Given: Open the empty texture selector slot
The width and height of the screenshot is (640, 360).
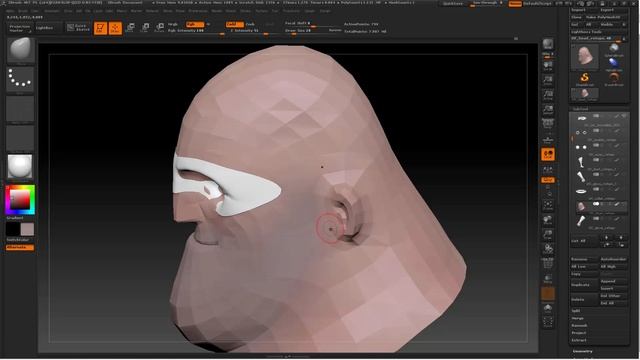Looking at the screenshot, I should [x=20, y=138].
